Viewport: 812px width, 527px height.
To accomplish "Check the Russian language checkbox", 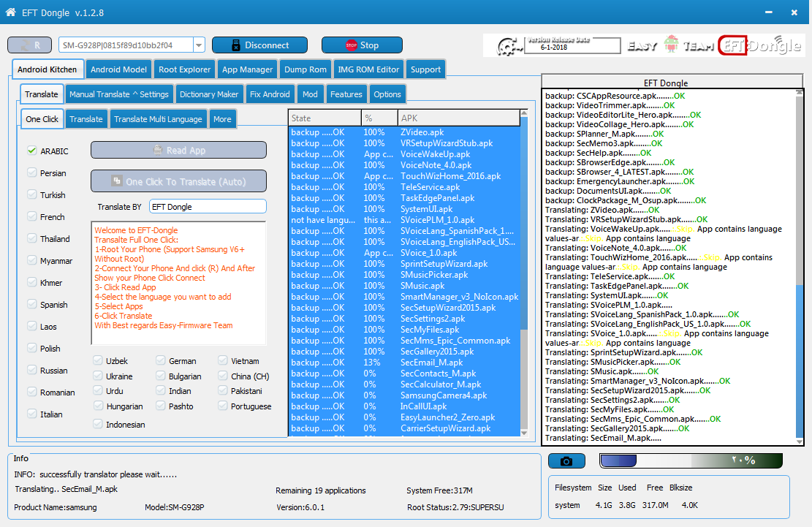I will click(x=32, y=370).
